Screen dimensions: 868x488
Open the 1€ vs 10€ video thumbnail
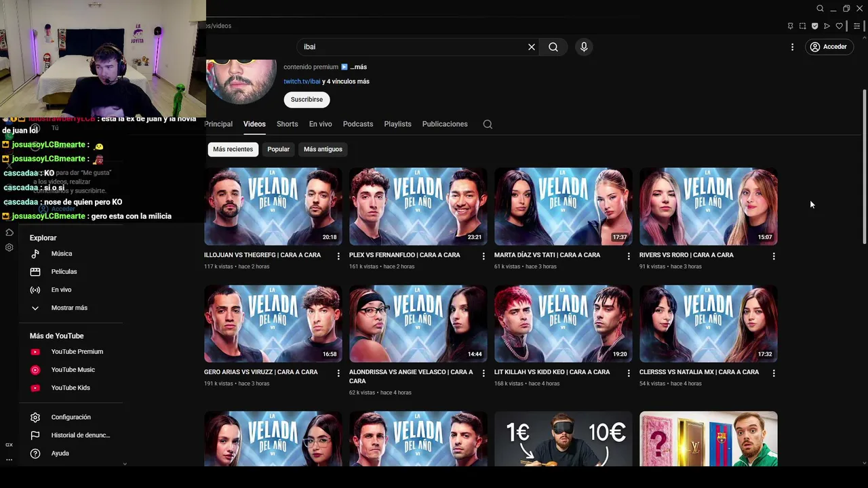(563, 439)
